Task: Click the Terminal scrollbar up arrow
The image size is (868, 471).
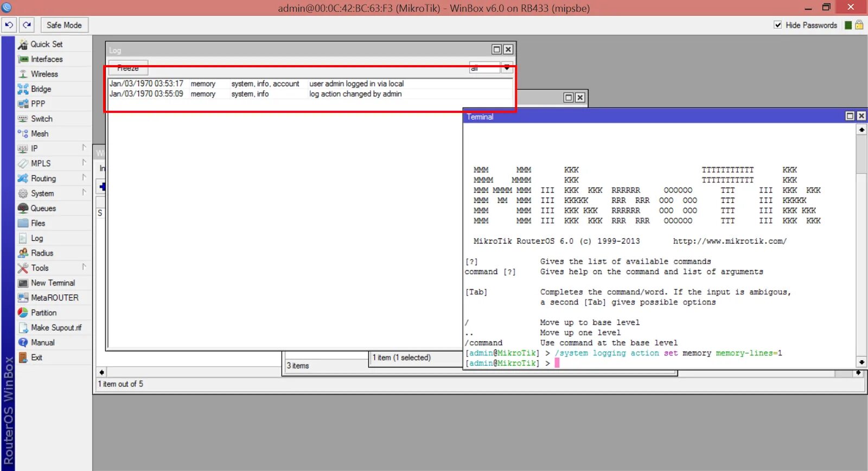Action: (861, 130)
